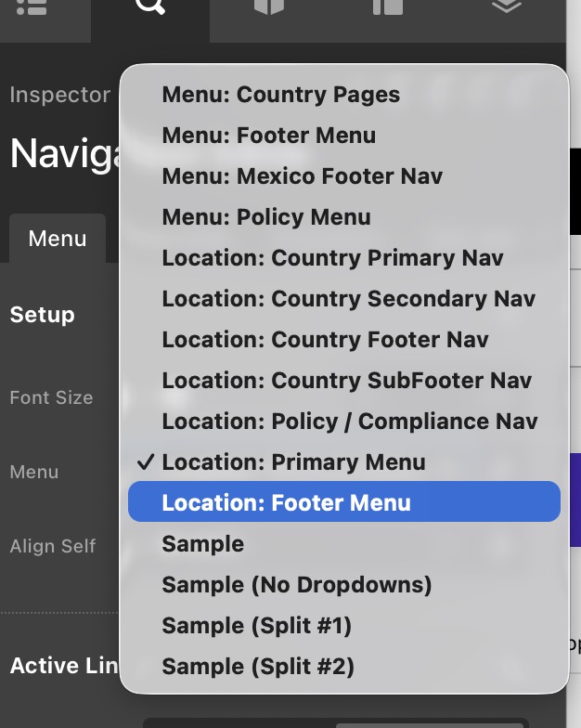581x728 pixels.
Task: Switch to the Menu tab
Action: [x=58, y=239]
